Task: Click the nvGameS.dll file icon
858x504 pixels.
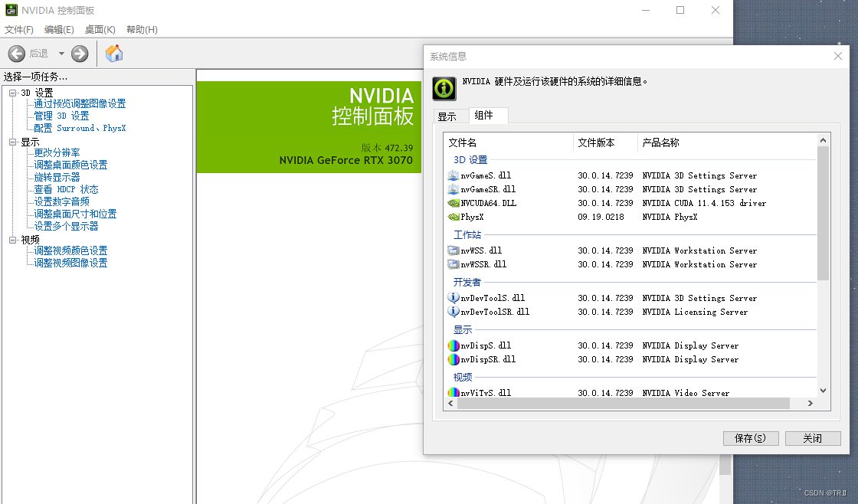Action: 453,175
